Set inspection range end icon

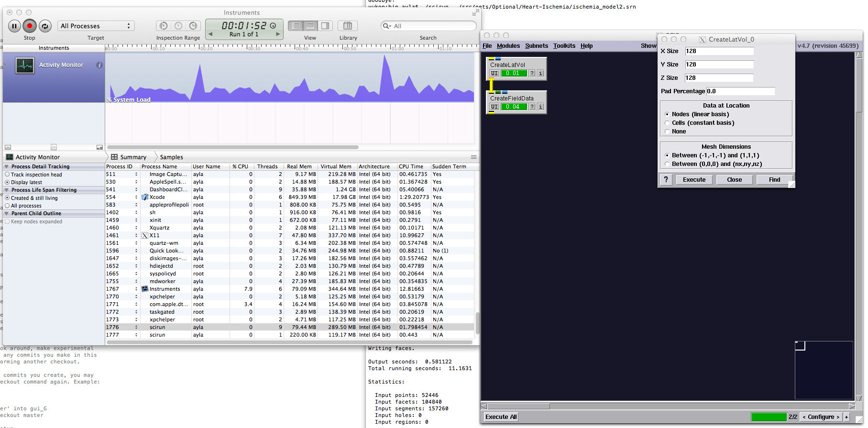point(193,26)
